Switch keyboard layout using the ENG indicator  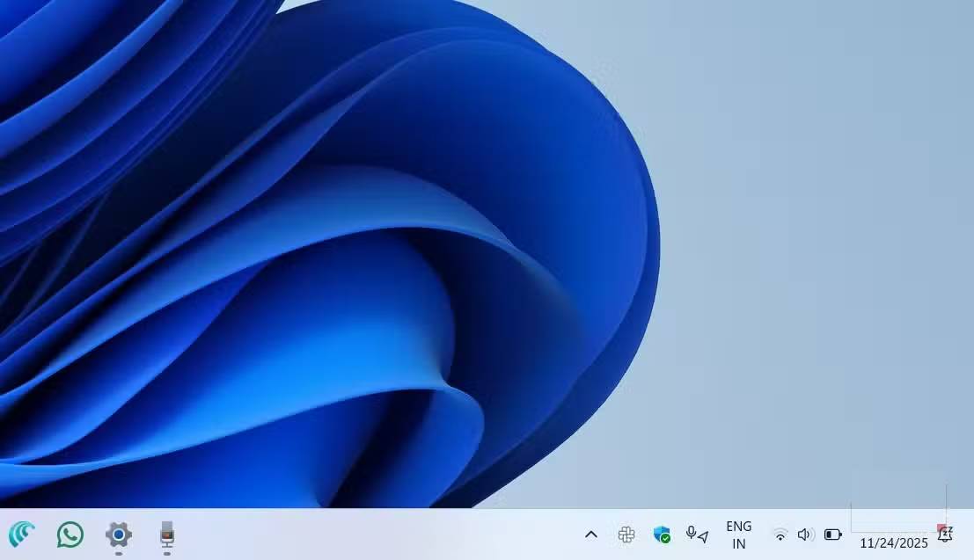point(738,533)
